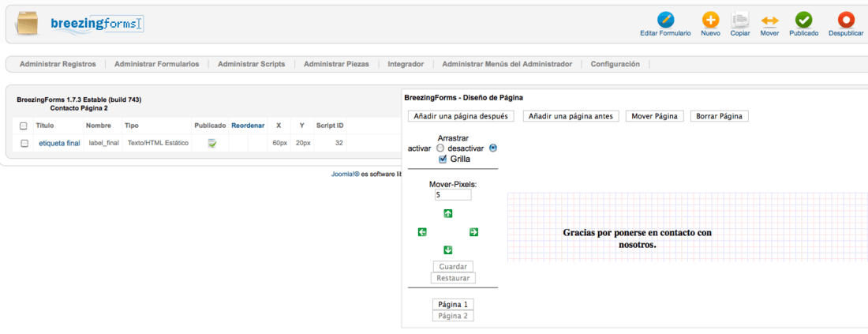Check the etiqueta final row checkbox
Image resolution: width=868 pixels, height=334 pixels.
[24, 144]
